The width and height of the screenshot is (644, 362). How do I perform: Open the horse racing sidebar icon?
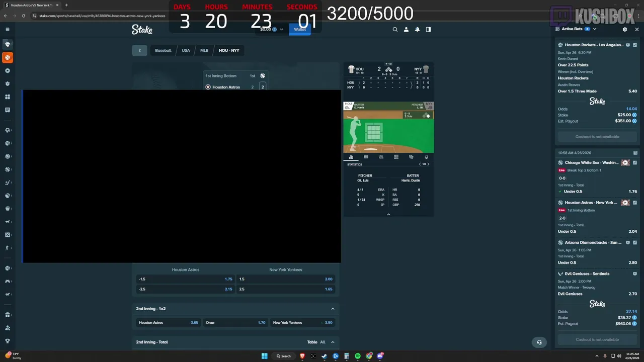[x=8, y=222]
